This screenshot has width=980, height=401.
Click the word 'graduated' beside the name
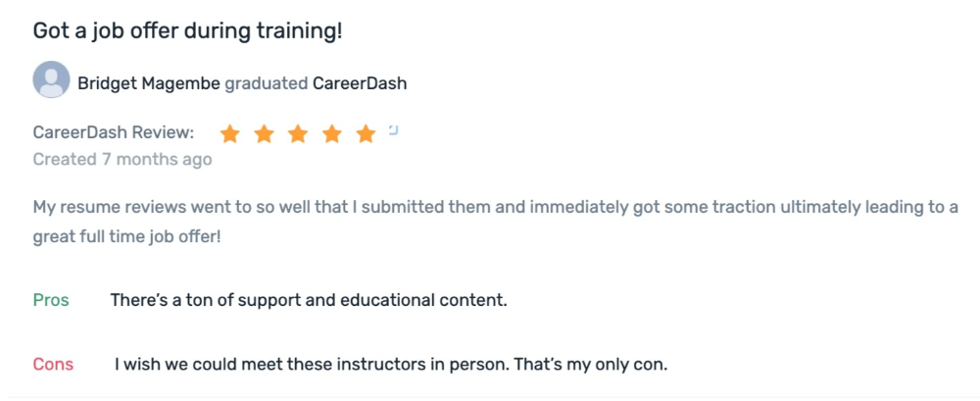pyautogui.click(x=267, y=84)
